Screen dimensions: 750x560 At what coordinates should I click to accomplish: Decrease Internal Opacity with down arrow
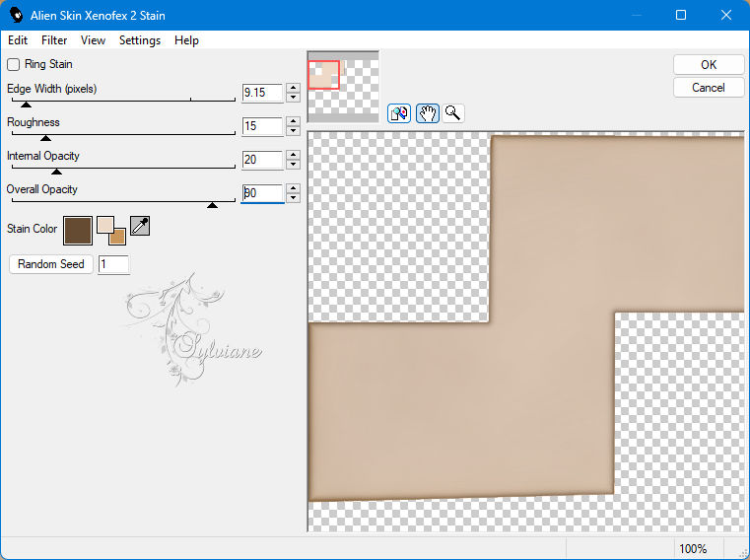pyautogui.click(x=294, y=165)
